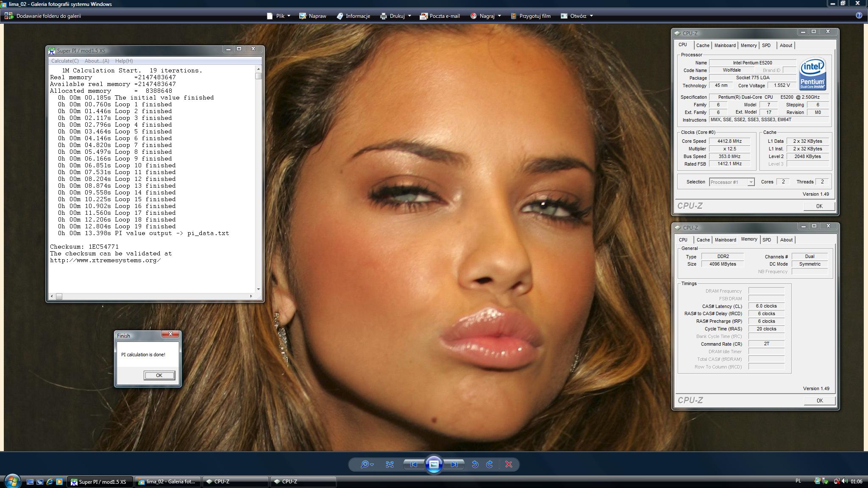Click Napraw in the gallery toolbar
Image resolution: width=868 pixels, height=488 pixels.
pyautogui.click(x=313, y=16)
